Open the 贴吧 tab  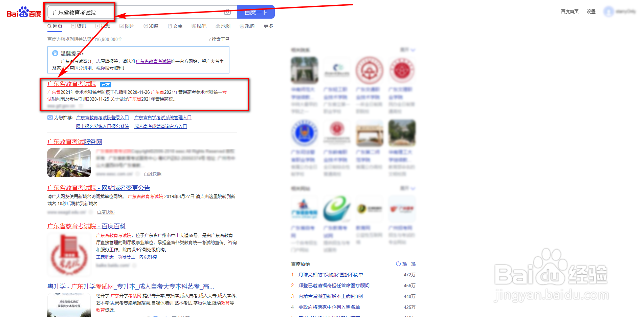tap(199, 26)
